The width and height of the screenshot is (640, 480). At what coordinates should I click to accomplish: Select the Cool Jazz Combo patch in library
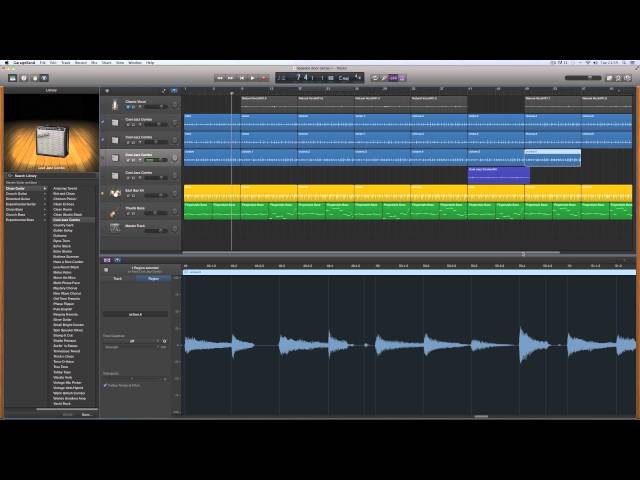pos(67,220)
